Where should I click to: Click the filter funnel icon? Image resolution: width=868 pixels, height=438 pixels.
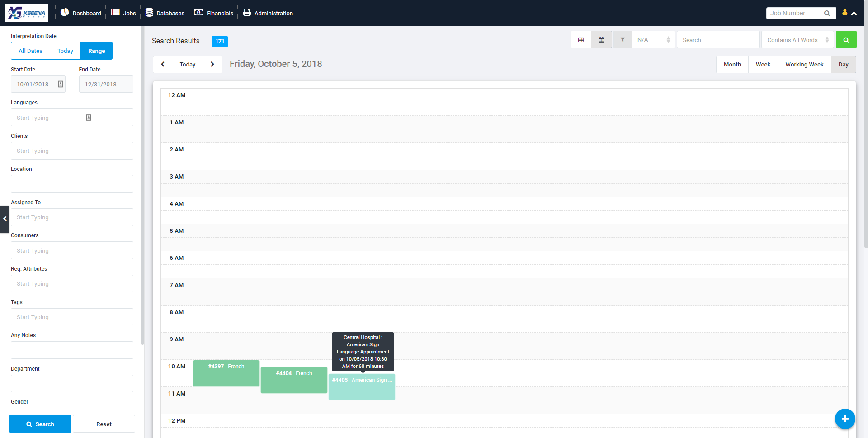pos(623,40)
